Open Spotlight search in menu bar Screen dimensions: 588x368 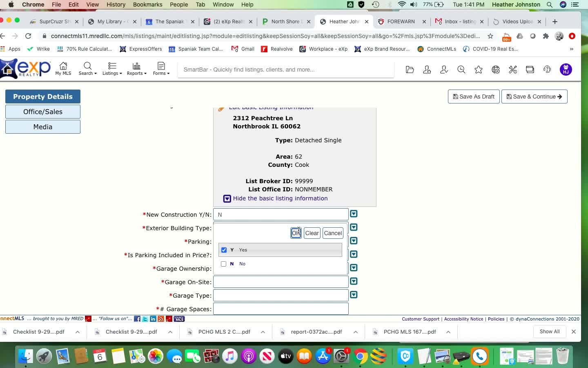pyautogui.click(x=550, y=4)
